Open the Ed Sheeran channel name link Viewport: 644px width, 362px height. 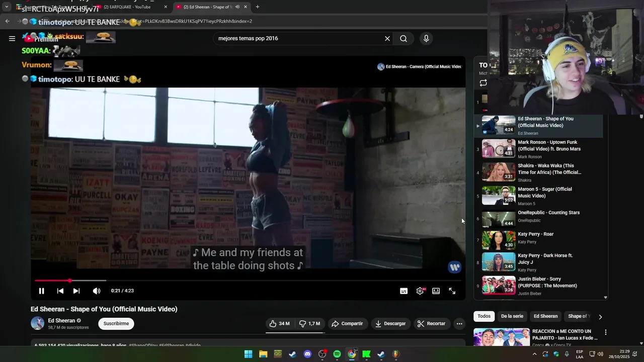click(61, 321)
